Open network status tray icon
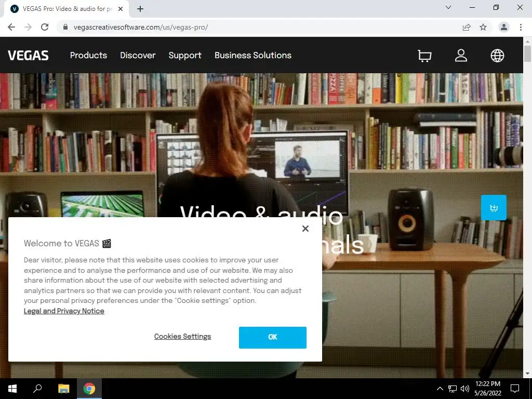 (x=453, y=389)
